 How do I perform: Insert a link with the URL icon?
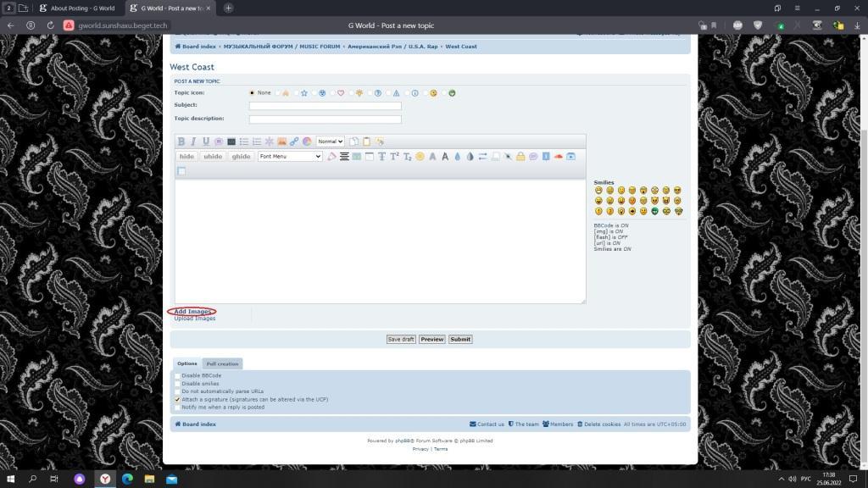[x=294, y=141]
